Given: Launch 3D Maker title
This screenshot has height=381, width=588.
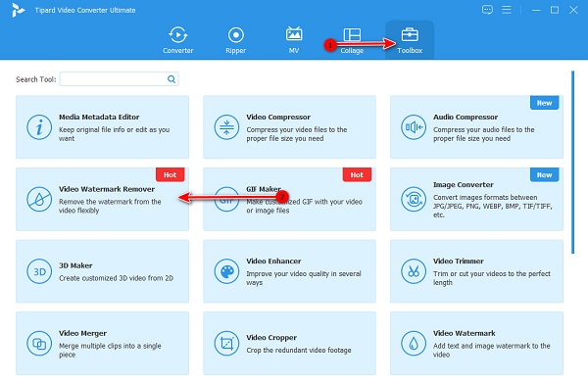Looking at the screenshot, I should pos(75,265).
